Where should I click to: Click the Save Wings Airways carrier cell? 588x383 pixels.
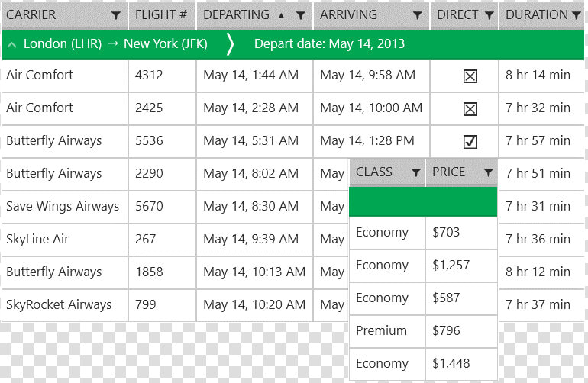coord(65,207)
